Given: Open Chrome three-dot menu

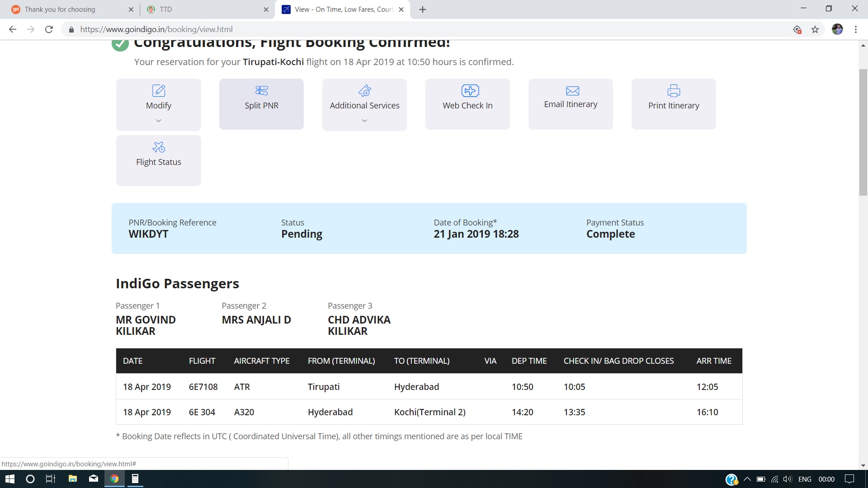Looking at the screenshot, I should click(x=855, y=29).
